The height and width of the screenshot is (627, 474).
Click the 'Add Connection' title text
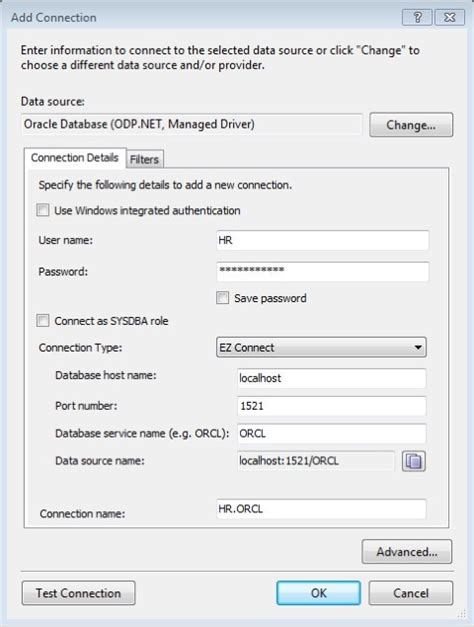tap(54, 18)
